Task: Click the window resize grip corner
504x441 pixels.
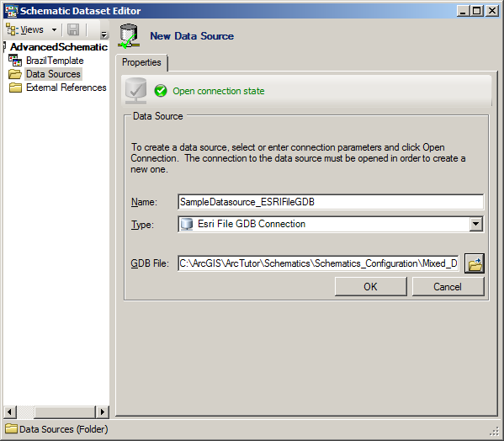Action: click(x=494, y=431)
